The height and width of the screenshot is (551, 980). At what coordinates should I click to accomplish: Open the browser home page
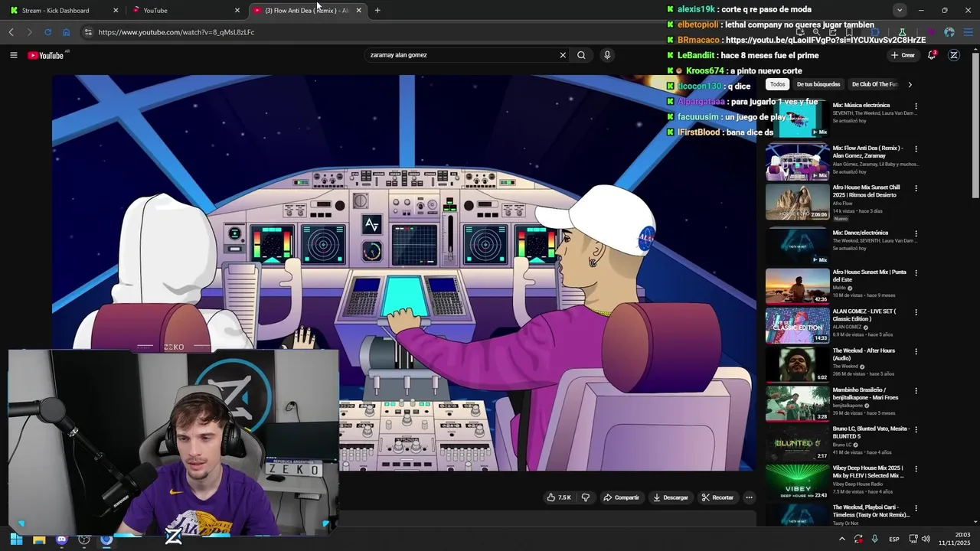[66, 32]
